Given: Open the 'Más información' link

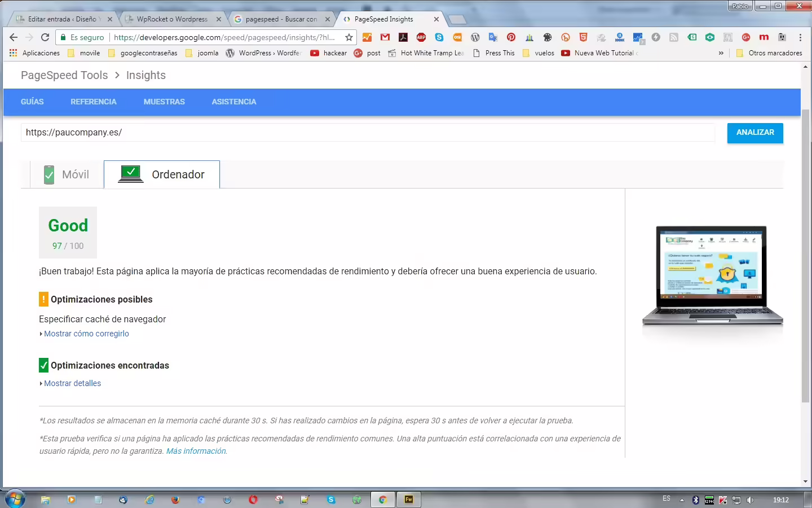Looking at the screenshot, I should [196, 451].
